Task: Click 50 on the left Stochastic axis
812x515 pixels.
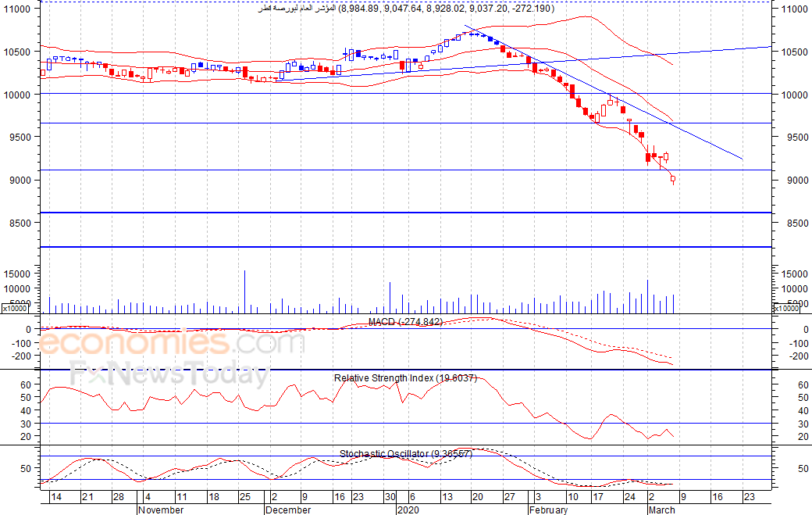Action: click(x=26, y=468)
